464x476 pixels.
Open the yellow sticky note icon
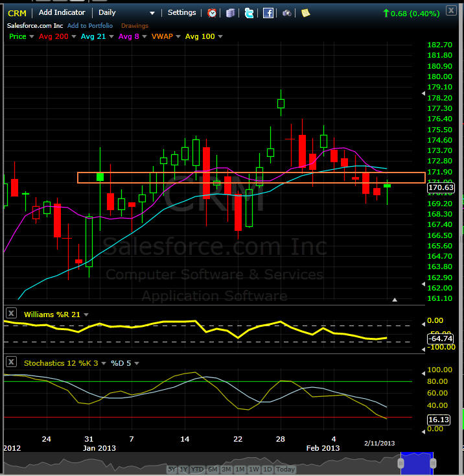coord(305,12)
